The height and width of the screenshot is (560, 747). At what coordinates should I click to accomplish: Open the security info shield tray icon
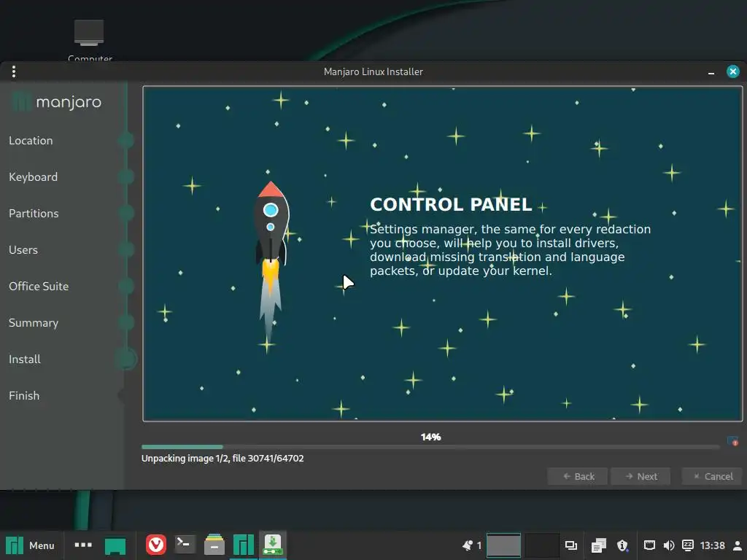point(622,545)
